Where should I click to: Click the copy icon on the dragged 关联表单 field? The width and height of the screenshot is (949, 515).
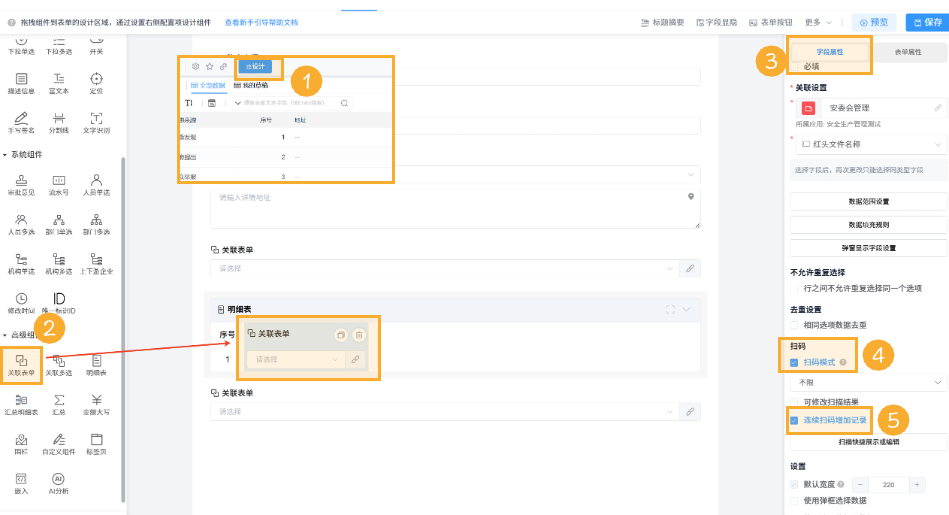[340, 334]
